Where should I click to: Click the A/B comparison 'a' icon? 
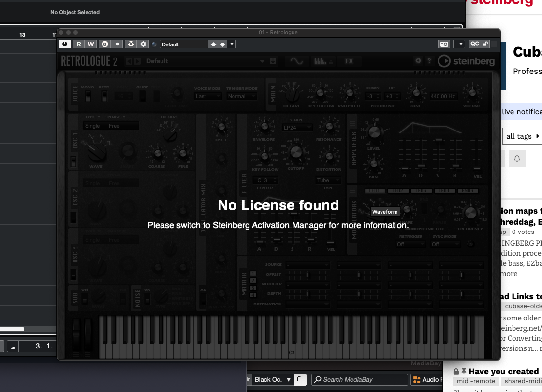point(105,44)
